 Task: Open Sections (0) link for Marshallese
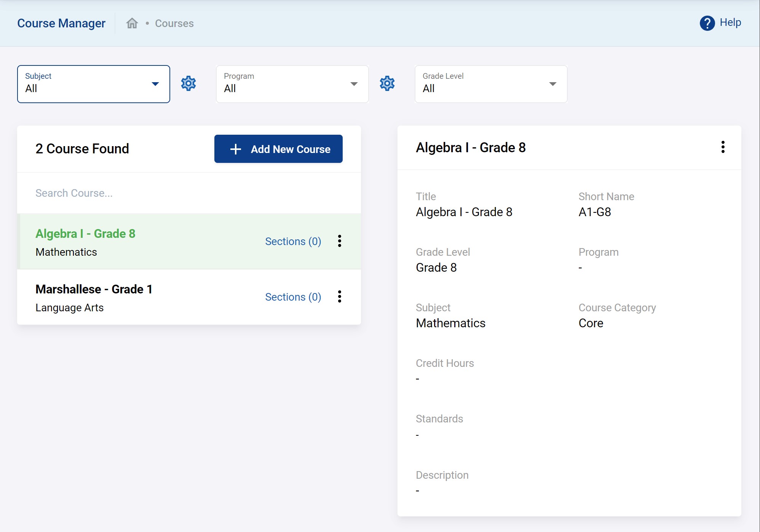(x=293, y=297)
